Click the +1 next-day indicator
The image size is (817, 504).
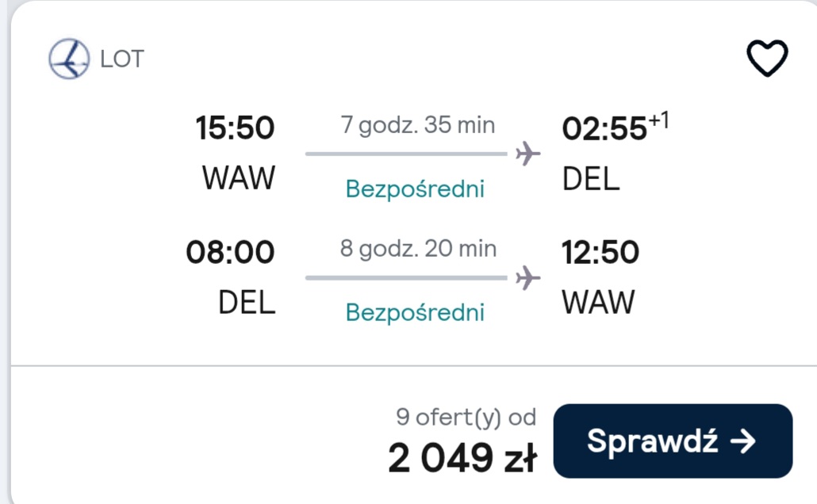(658, 120)
